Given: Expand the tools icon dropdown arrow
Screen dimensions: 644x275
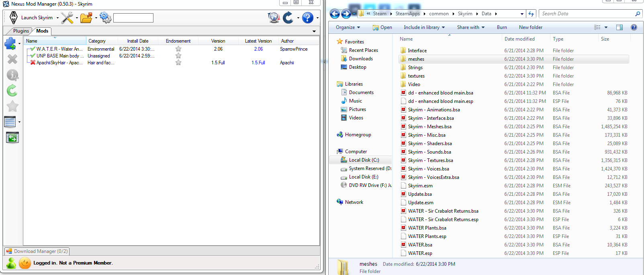Looking at the screenshot, I should click(x=77, y=18).
